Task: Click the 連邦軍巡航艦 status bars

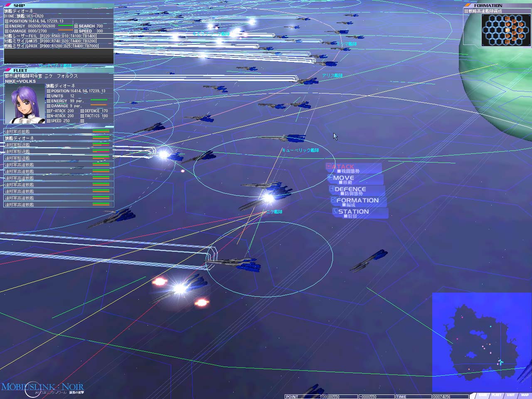Action: click(x=101, y=132)
